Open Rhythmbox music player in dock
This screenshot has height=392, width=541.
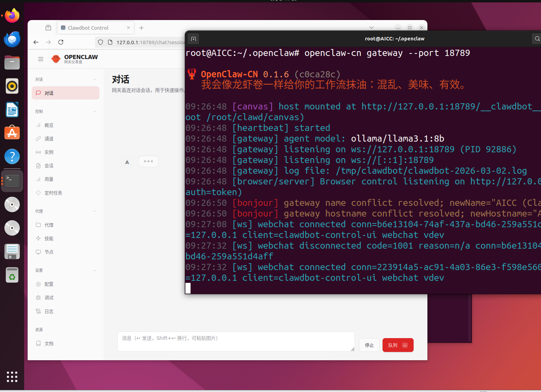point(12,86)
